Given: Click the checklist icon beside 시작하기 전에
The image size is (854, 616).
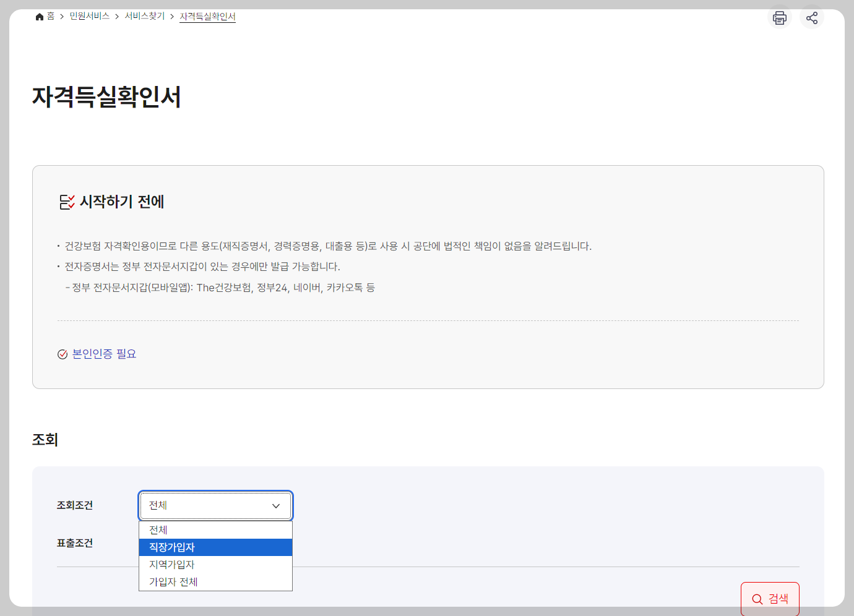Looking at the screenshot, I should tap(66, 202).
